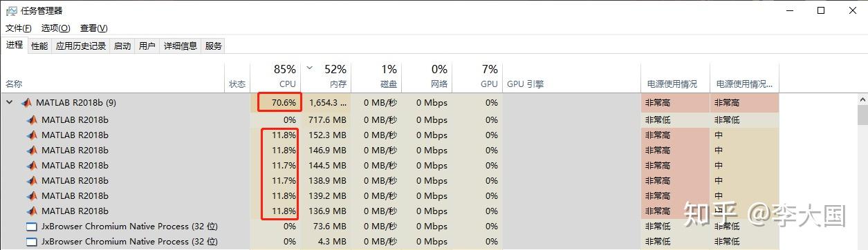
Task: Click JxBrowser process icon in 73.6 MB row
Action: coord(32,226)
